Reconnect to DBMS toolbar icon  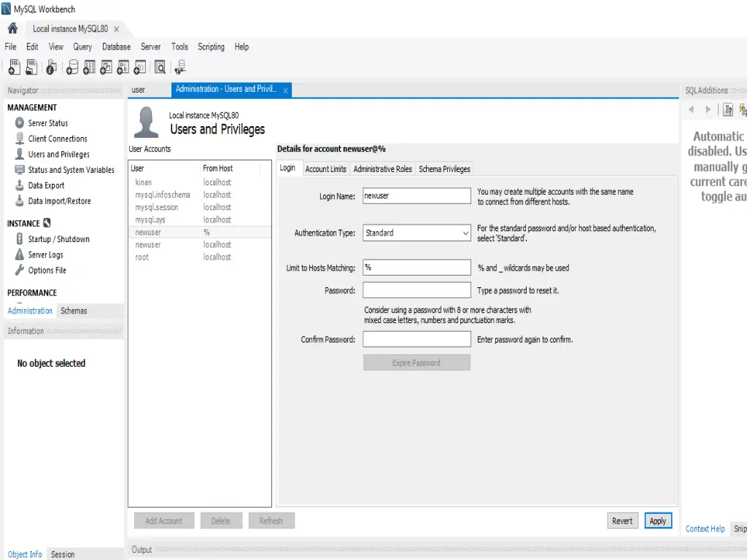click(x=180, y=67)
